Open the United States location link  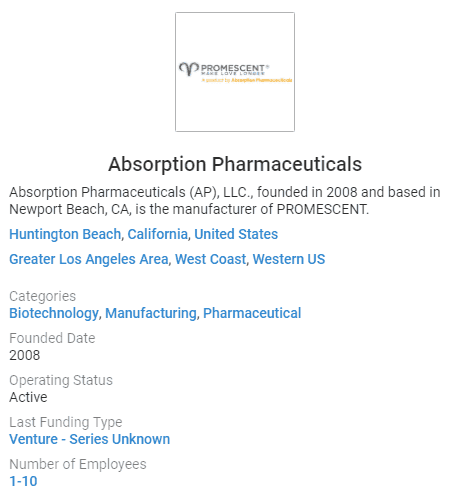point(236,234)
